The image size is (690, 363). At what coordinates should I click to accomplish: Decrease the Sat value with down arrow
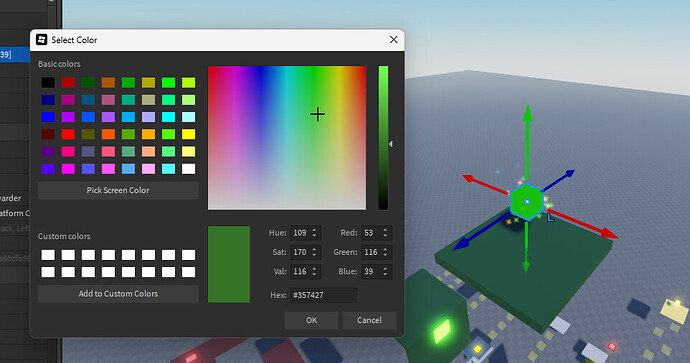coord(314,255)
